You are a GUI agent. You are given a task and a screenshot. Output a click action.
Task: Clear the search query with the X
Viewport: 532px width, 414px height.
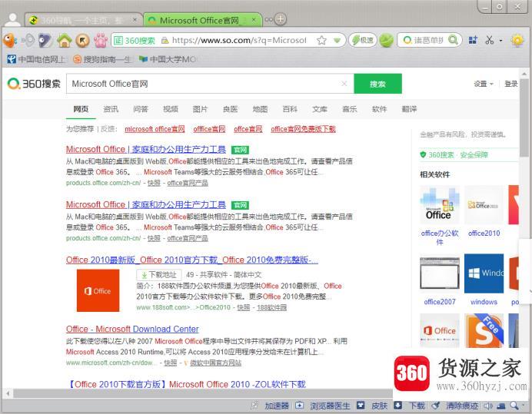tap(344, 84)
